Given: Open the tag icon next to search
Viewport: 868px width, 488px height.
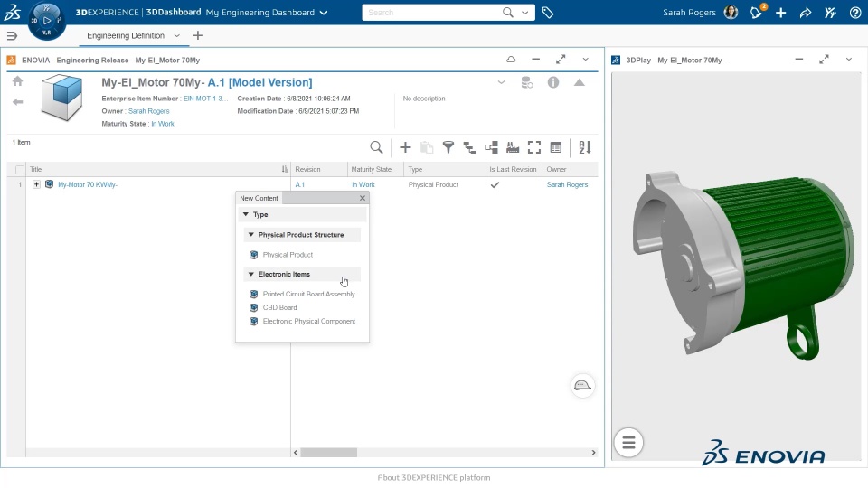Looking at the screenshot, I should coord(548,12).
